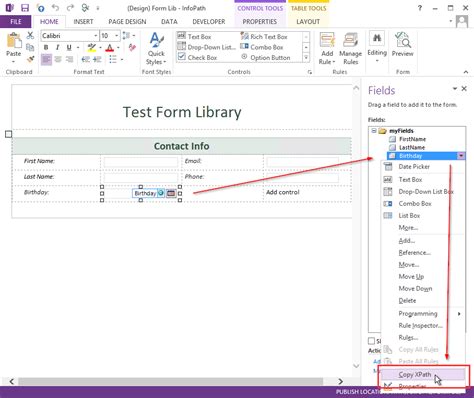Collapse the myFields tree node
Screen dimensions: 474x398
coord(374,130)
